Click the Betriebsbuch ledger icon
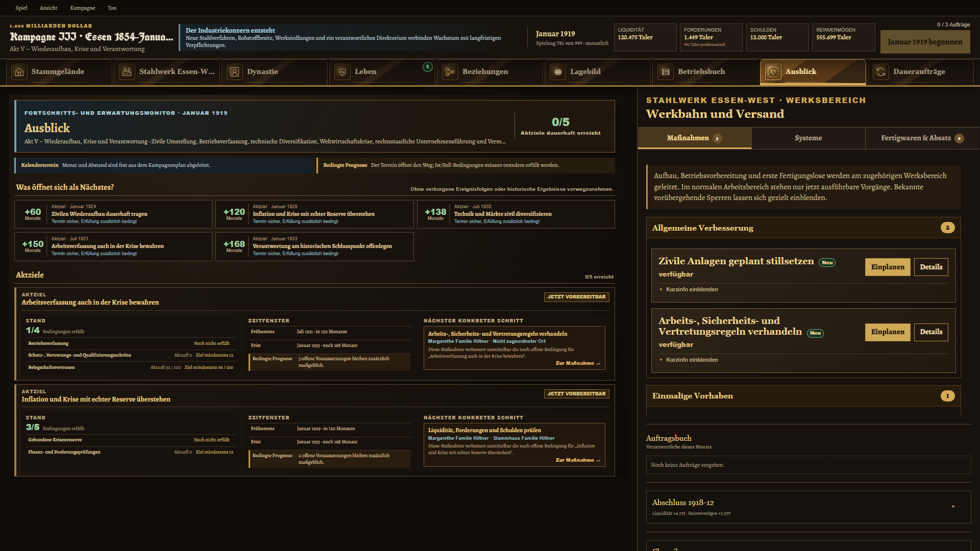This screenshot has width=980, height=551. [x=666, y=72]
